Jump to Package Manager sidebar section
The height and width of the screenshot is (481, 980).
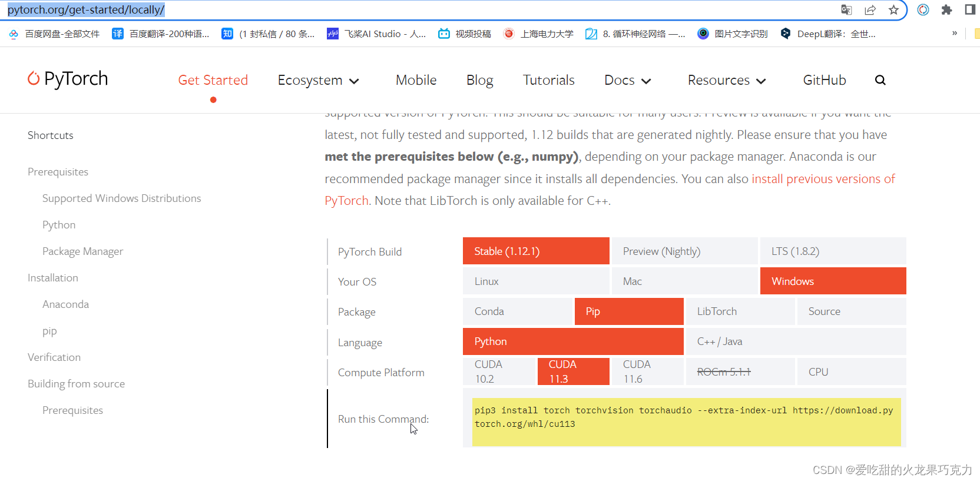point(82,251)
